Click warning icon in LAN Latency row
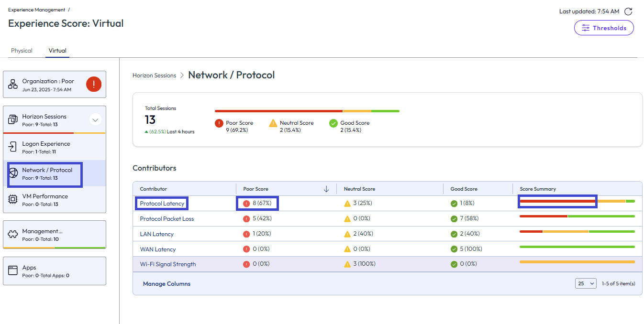 [347, 234]
